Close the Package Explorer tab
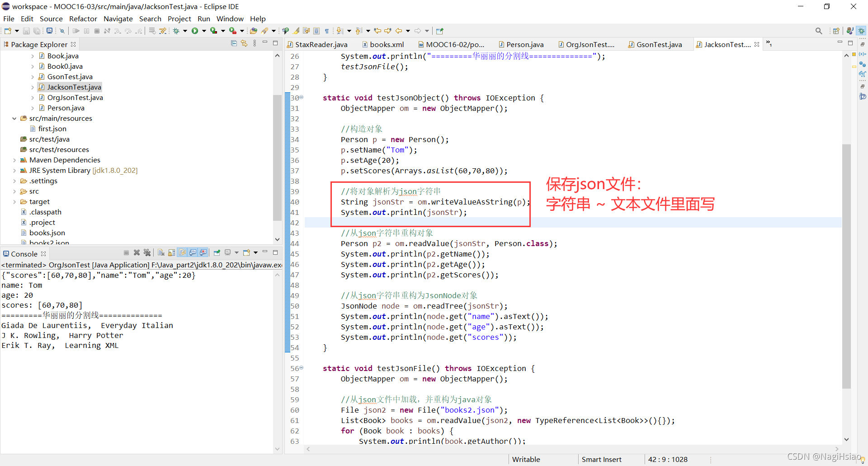The width and height of the screenshot is (868, 466). (x=73, y=44)
